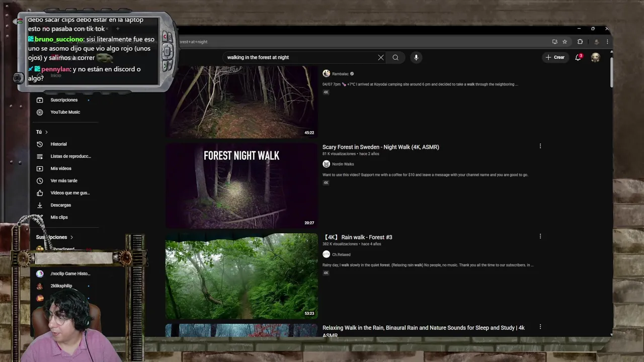Open the account avatar menu
Viewport: 644px width, 362px height.
pos(595,57)
